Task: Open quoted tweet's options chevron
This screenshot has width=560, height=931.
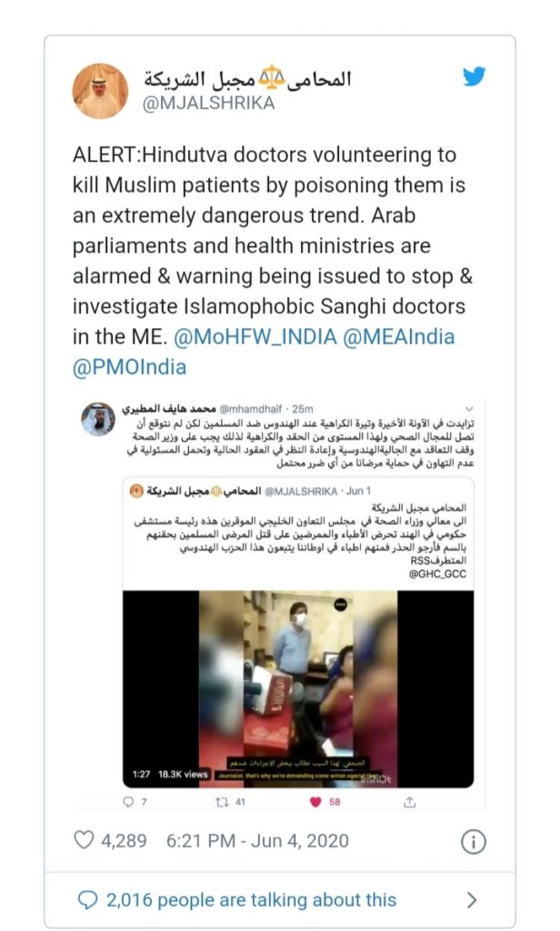Action: click(x=469, y=409)
